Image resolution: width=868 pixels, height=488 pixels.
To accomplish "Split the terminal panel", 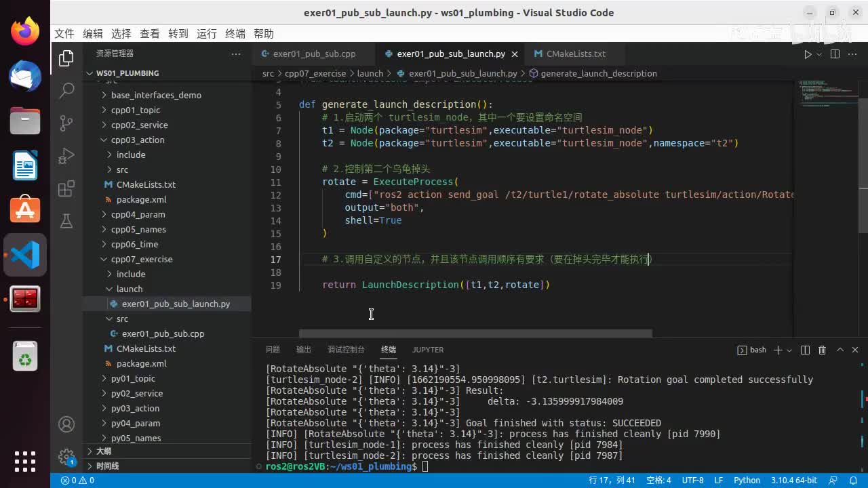I will pyautogui.click(x=805, y=350).
